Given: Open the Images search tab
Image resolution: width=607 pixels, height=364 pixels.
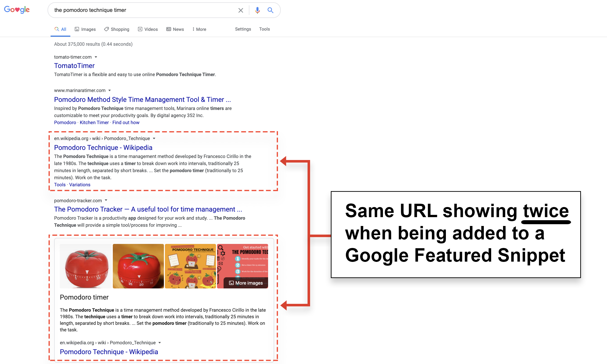Looking at the screenshot, I should 85,29.
